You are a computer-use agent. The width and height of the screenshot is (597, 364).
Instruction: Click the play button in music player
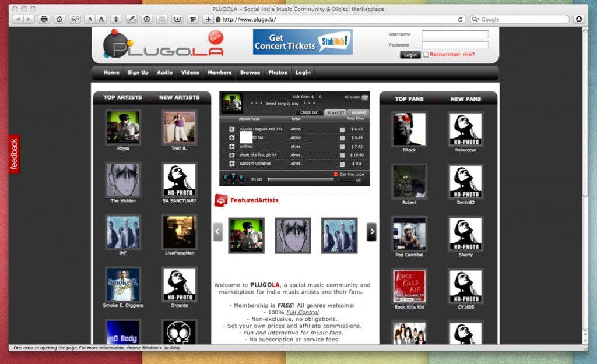point(233,176)
